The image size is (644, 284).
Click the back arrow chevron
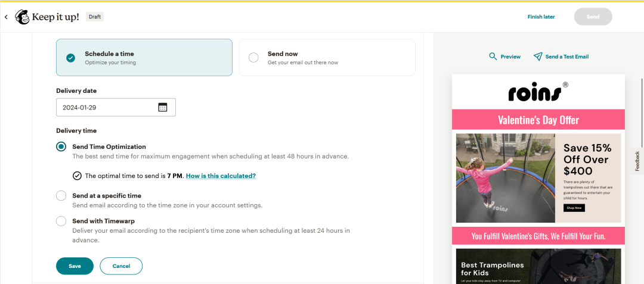click(x=6, y=17)
